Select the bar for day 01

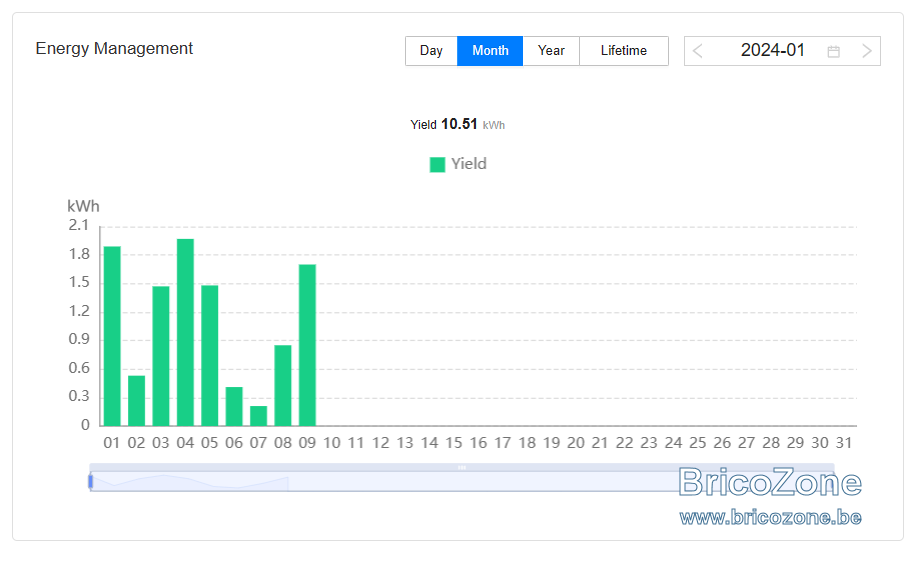click(112, 336)
